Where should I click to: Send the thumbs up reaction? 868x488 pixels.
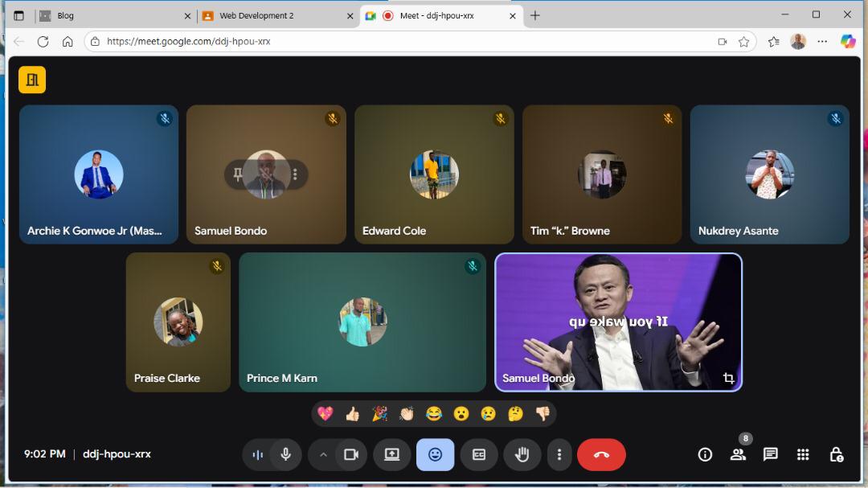(352, 414)
